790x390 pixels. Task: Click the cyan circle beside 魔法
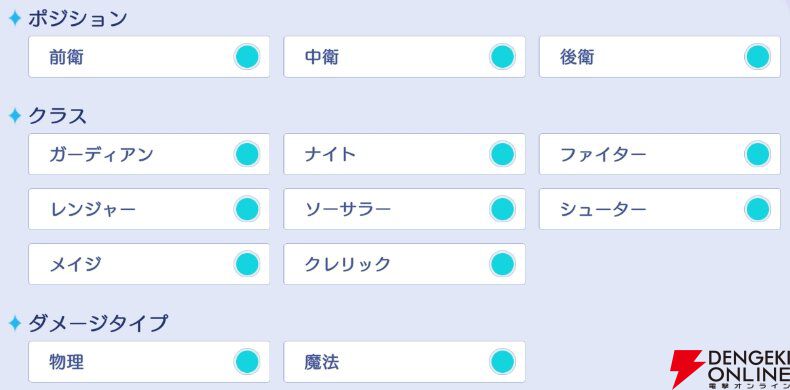pyautogui.click(x=502, y=362)
